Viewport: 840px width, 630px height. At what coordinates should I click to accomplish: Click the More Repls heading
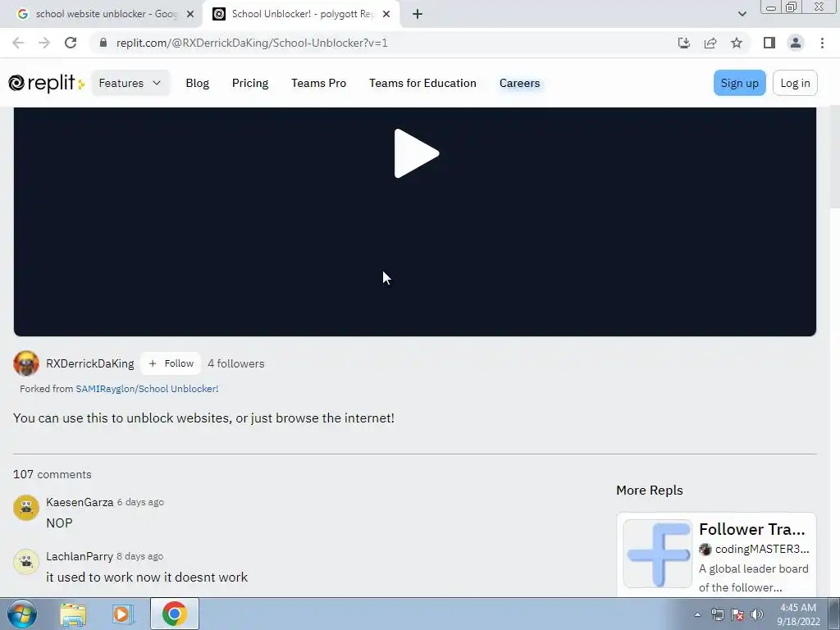[650, 491]
